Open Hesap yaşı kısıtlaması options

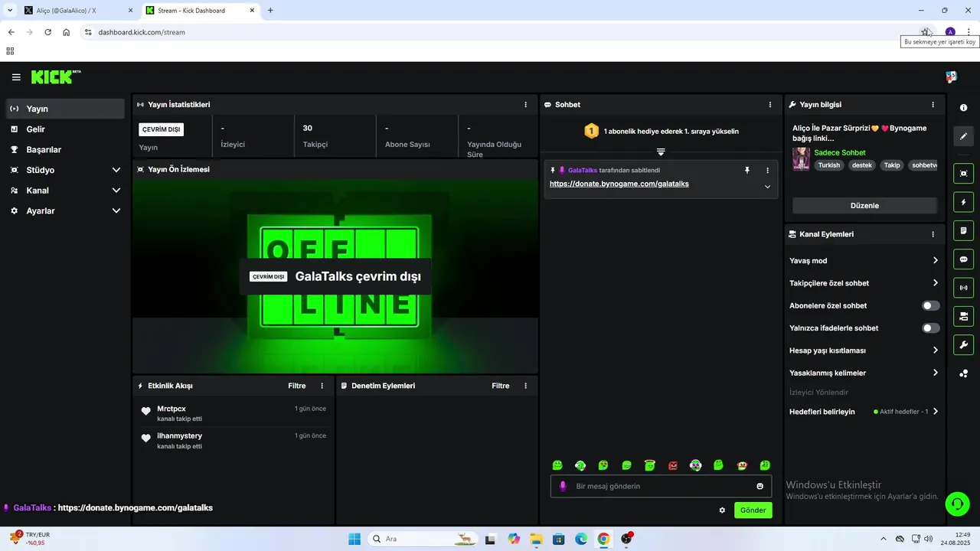(x=864, y=350)
